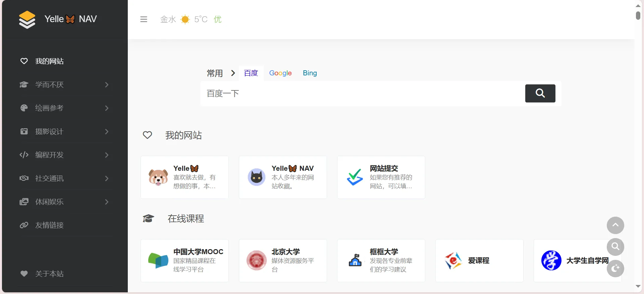Expand the 社交通讯 submenu chevron

click(x=107, y=178)
